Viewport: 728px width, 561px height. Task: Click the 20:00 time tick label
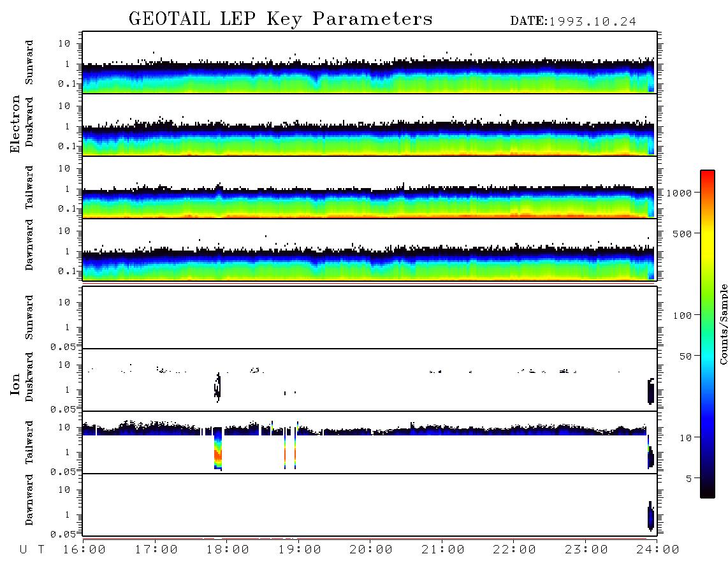click(x=371, y=550)
